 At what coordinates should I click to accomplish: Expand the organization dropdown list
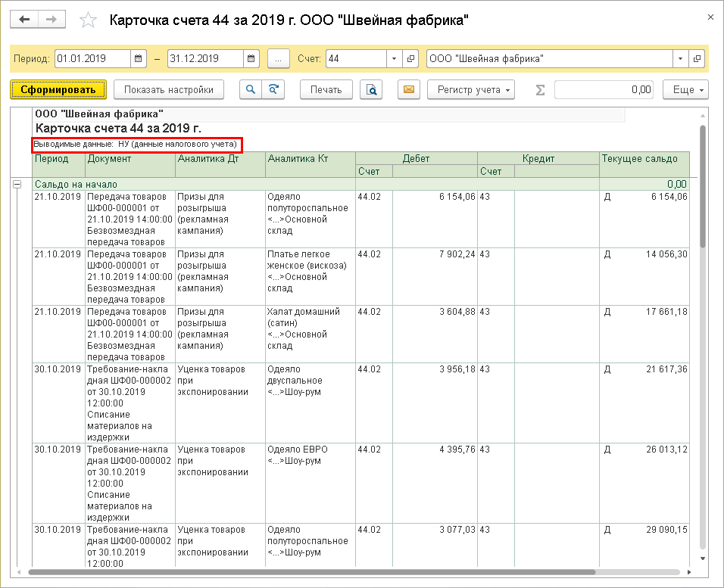tap(680, 58)
